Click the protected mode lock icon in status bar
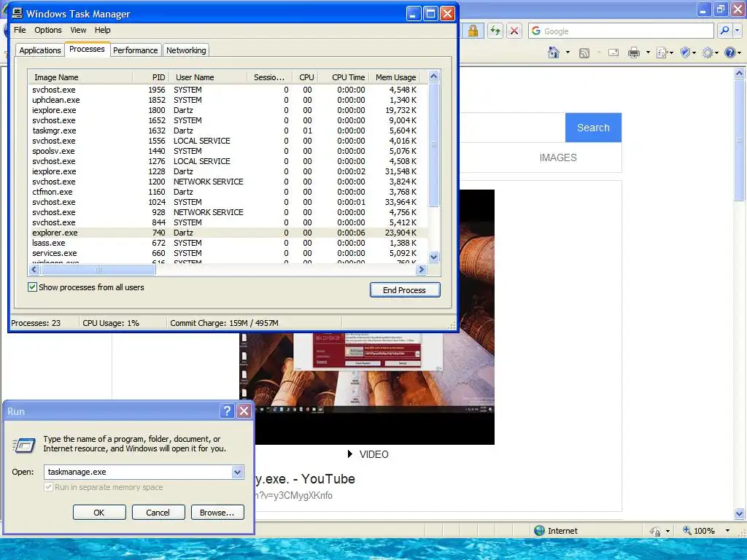 (x=656, y=531)
